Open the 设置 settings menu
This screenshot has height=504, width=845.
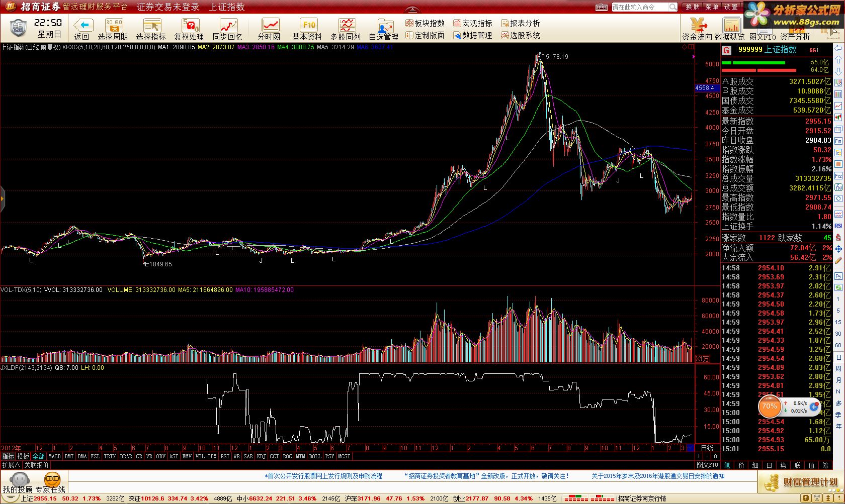[x=731, y=7]
